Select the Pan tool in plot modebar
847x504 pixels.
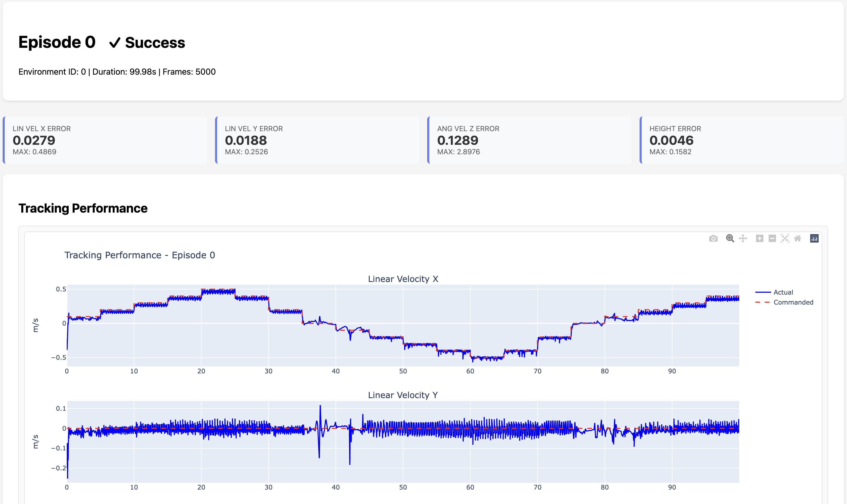[743, 238]
